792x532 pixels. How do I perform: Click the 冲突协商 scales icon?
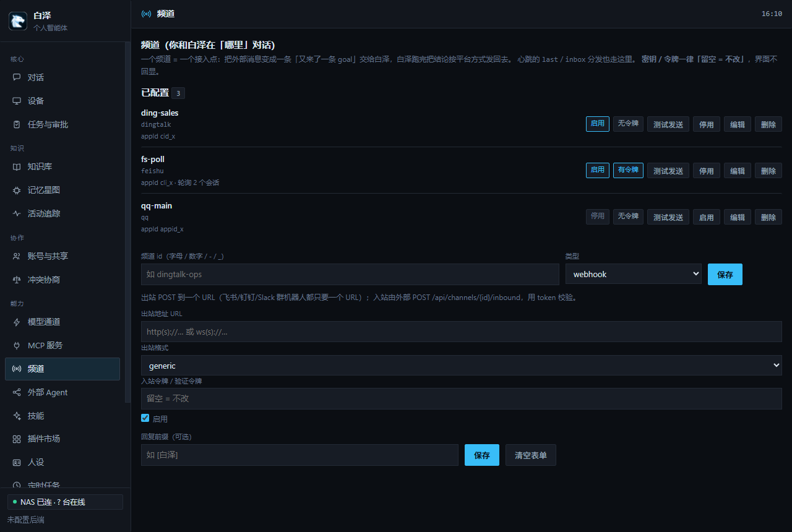coord(17,280)
